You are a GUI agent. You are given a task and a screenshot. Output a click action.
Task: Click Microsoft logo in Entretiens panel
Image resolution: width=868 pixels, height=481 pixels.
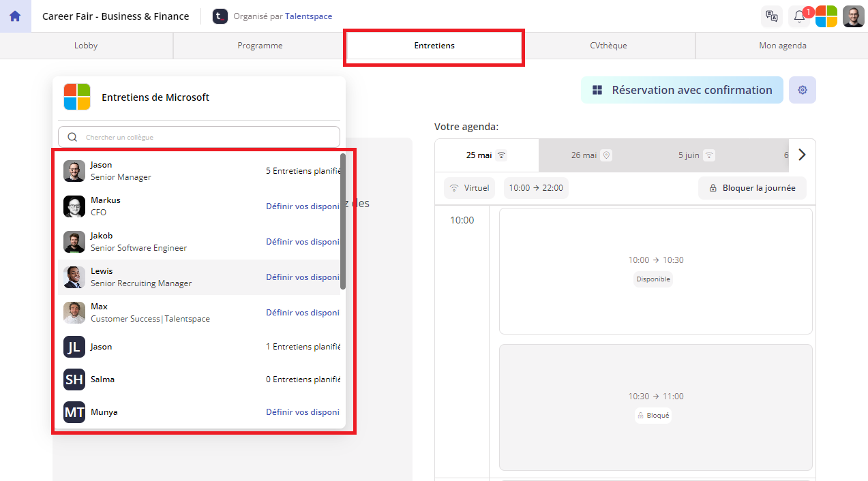(77, 97)
